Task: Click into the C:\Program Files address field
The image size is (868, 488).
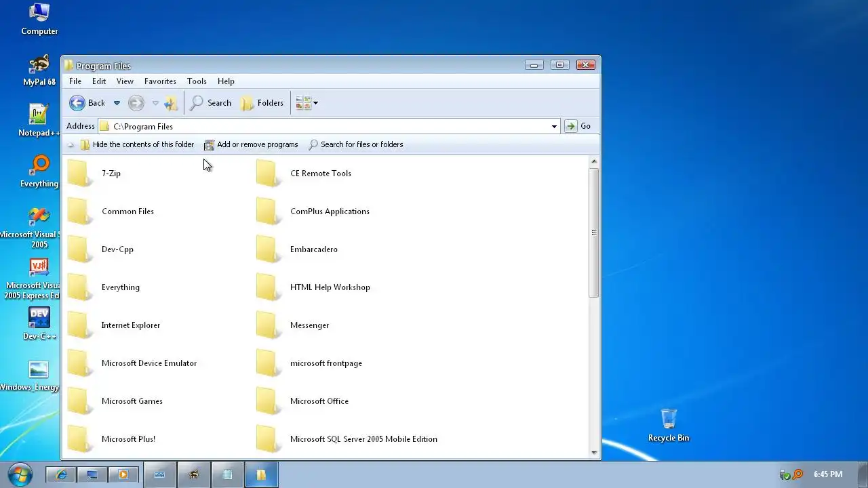Action: 329,126
